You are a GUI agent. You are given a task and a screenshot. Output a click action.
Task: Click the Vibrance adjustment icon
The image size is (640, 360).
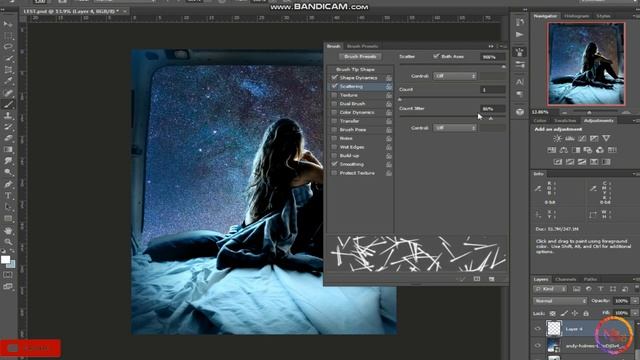[606, 139]
